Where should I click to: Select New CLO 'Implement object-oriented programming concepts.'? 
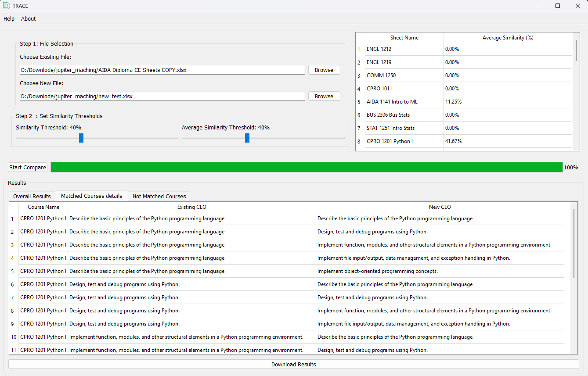[x=440, y=271]
